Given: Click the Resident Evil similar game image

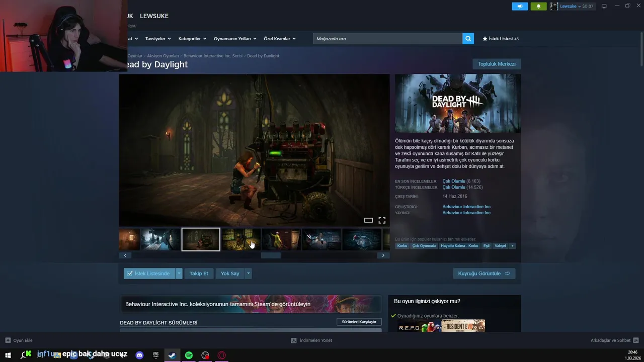Looking at the screenshot, I should (463, 325).
